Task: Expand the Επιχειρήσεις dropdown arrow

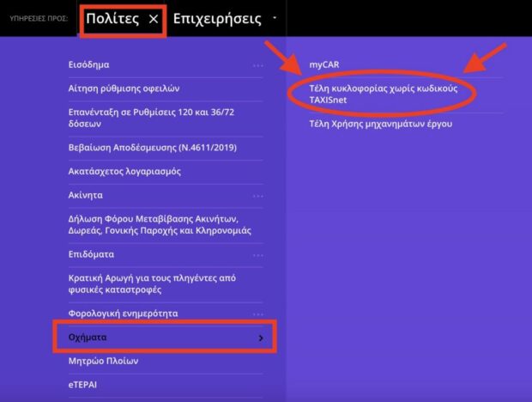Action: pyautogui.click(x=275, y=18)
